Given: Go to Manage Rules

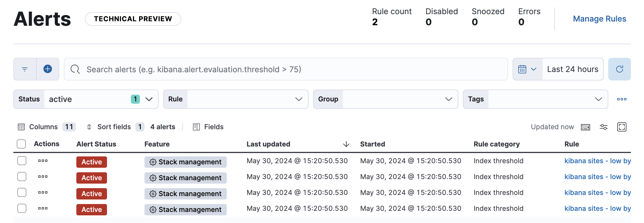Looking at the screenshot, I should (599, 19).
